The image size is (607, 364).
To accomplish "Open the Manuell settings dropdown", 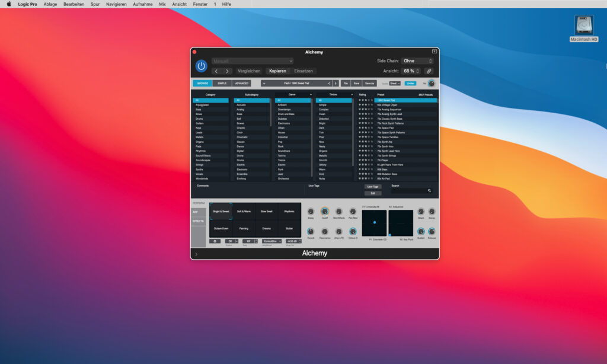I will pos(253,61).
